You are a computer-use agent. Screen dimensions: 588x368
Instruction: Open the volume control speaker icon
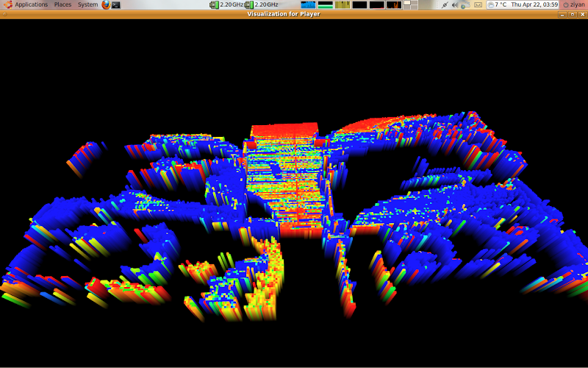coord(454,4)
